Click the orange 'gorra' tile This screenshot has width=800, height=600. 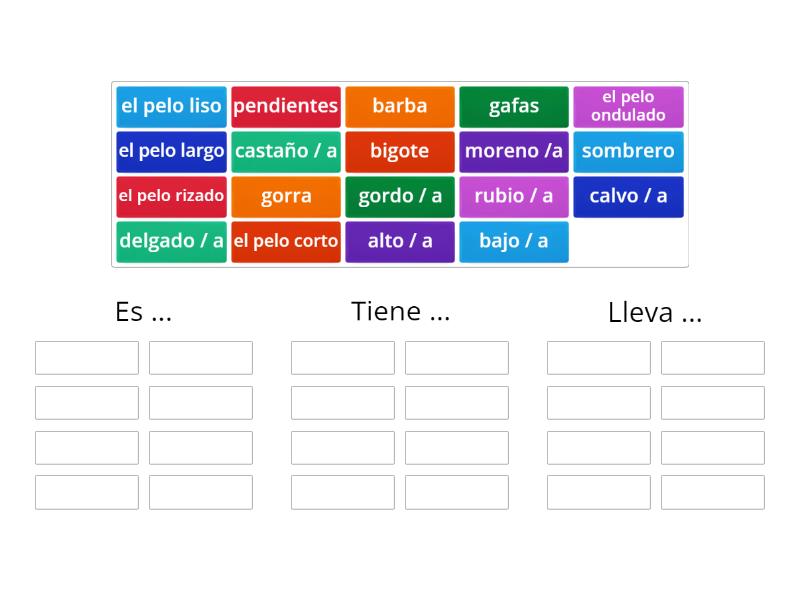[x=286, y=196]
